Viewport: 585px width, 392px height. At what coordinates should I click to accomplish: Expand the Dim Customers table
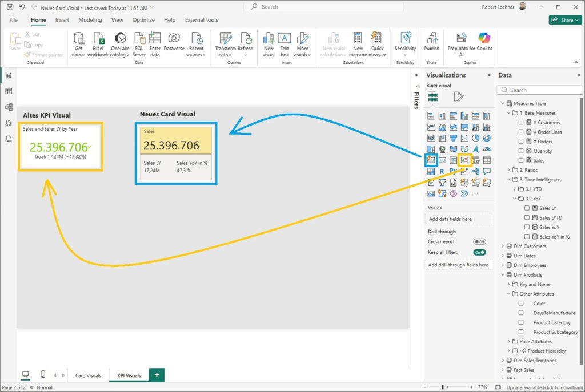[x=503, y=246]
